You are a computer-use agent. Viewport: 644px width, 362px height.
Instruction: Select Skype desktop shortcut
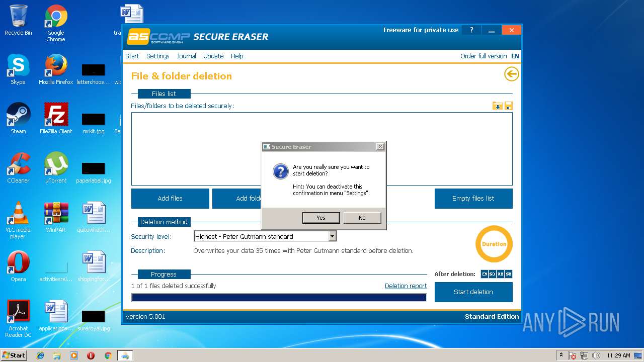point(18,69)
